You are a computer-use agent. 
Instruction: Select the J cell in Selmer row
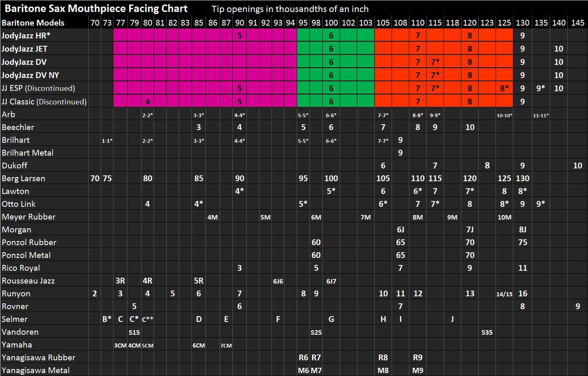point(452,319)
